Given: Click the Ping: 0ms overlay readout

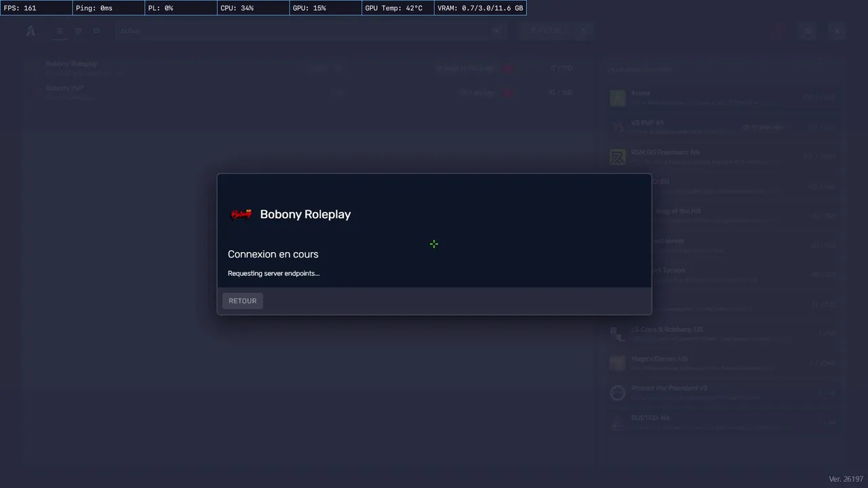Looking at the screenshot, I should click(108, 8).
